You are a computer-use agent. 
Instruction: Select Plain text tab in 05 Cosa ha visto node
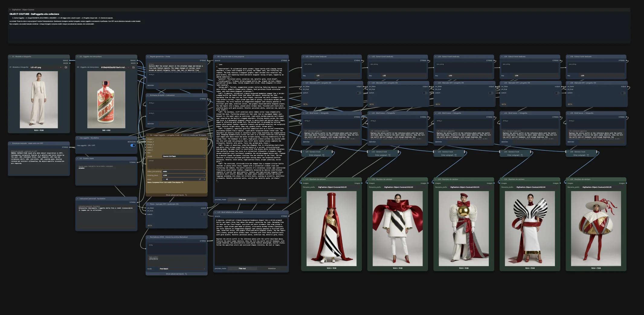pyautogui.click(x=242, y=200)
